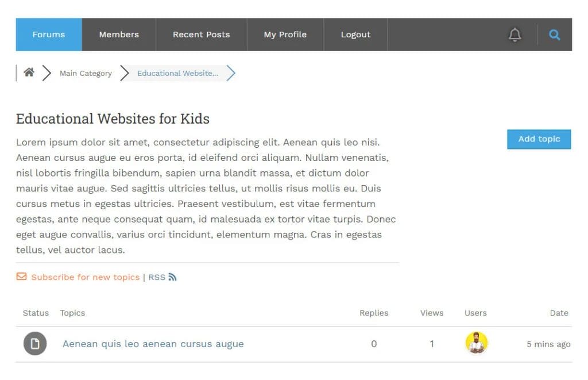Open topic "Aenean quis leo aenean cursus augue"
Image resolution: width=588 pixels, height=380 pixels.
(x=153, y=344)
